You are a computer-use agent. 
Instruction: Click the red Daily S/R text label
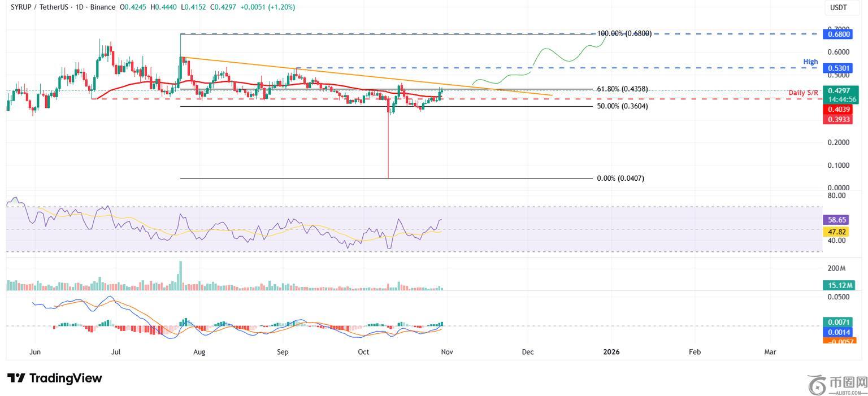(803, 92)
